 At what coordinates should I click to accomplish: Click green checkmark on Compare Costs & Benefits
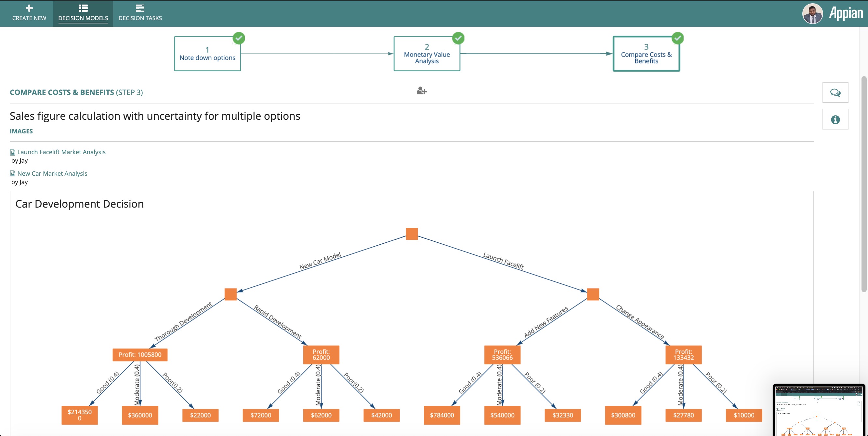click(677, 38)
